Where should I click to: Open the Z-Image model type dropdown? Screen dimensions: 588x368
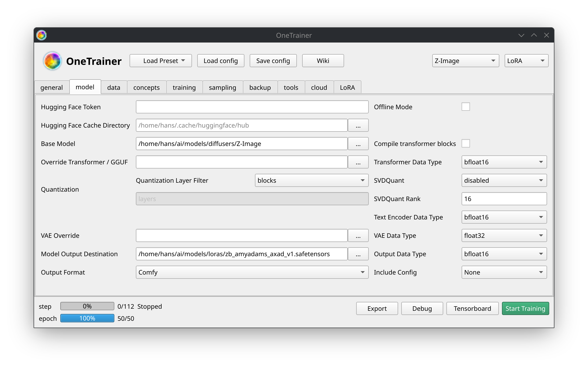(466, 61)
